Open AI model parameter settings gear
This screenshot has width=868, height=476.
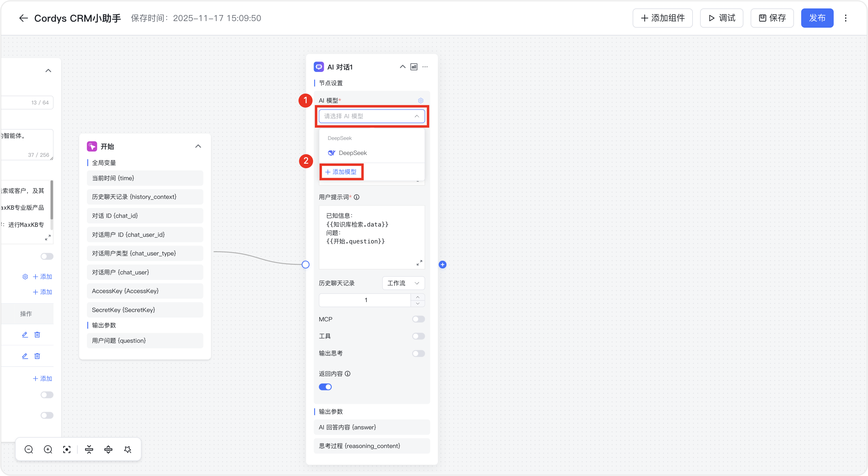pos(420,100)
